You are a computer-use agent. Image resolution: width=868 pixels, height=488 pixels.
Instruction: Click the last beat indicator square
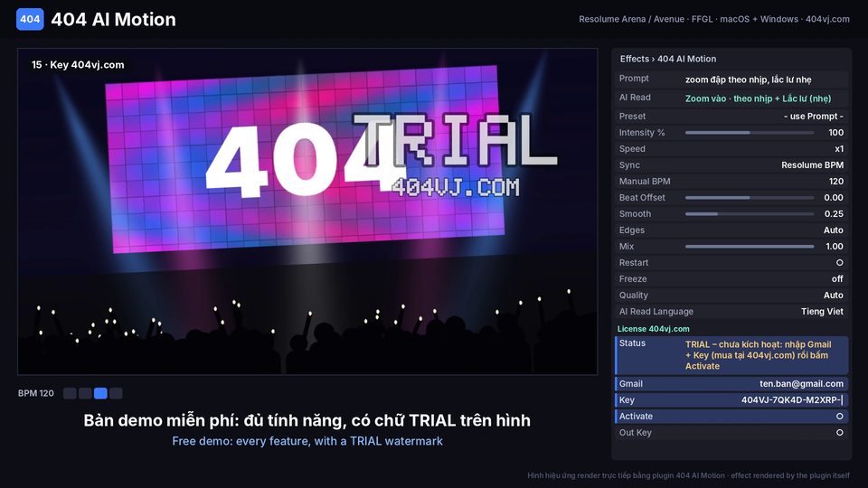[116, 393]
